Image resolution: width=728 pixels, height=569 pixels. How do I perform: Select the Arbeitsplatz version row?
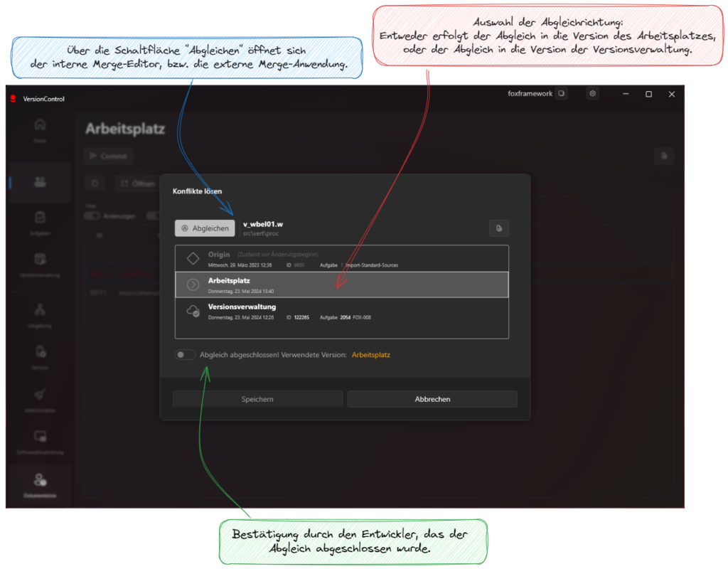coord(341,284)
